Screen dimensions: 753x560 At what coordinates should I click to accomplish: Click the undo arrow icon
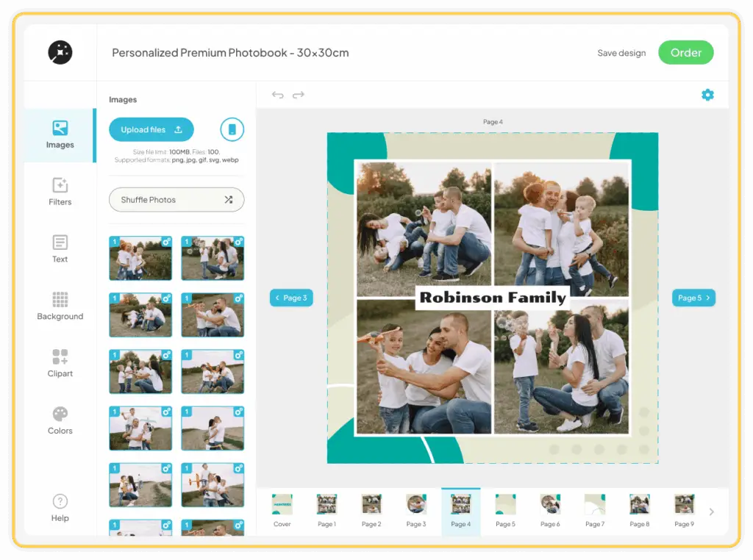point(277,95)
